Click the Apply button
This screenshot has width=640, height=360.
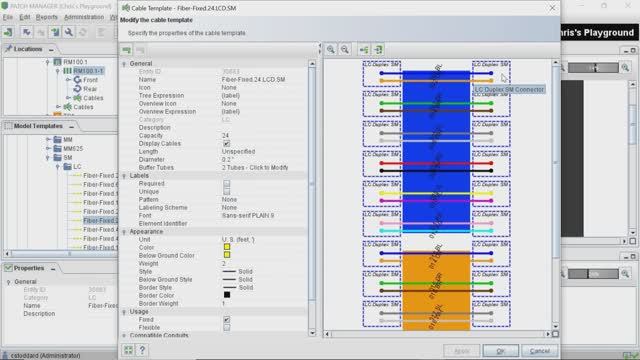click(x=462, y=351)
